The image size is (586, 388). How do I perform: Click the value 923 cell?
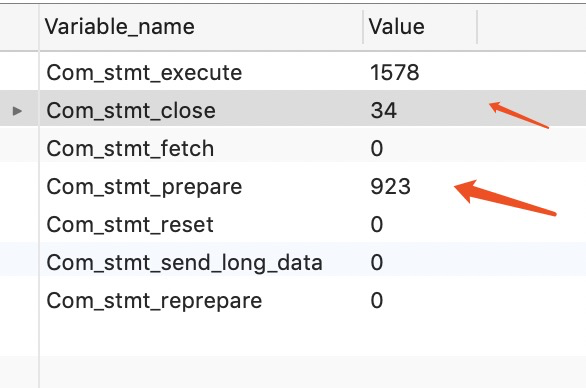click(x=391, y=187)
